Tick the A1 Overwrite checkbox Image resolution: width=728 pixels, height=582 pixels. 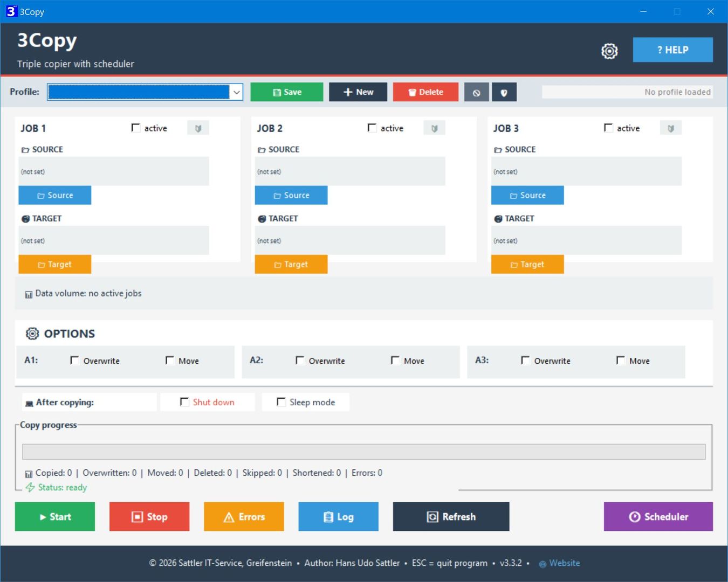(x=75, y=361)
